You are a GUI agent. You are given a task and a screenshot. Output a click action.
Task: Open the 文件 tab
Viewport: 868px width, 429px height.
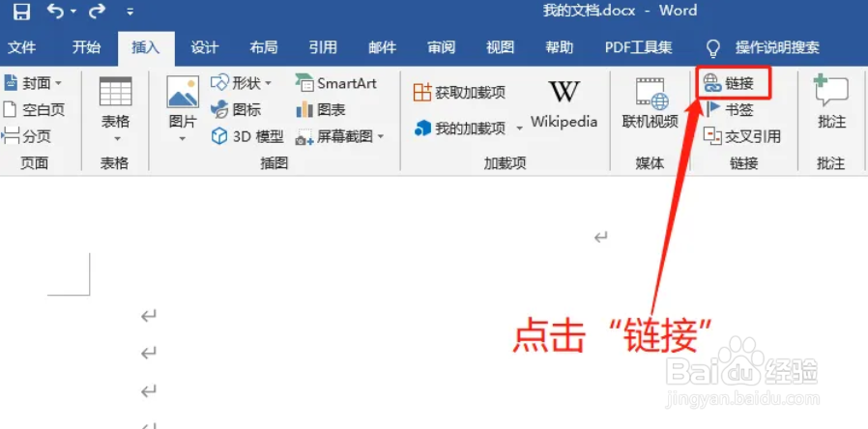click(x=22, y=47)
